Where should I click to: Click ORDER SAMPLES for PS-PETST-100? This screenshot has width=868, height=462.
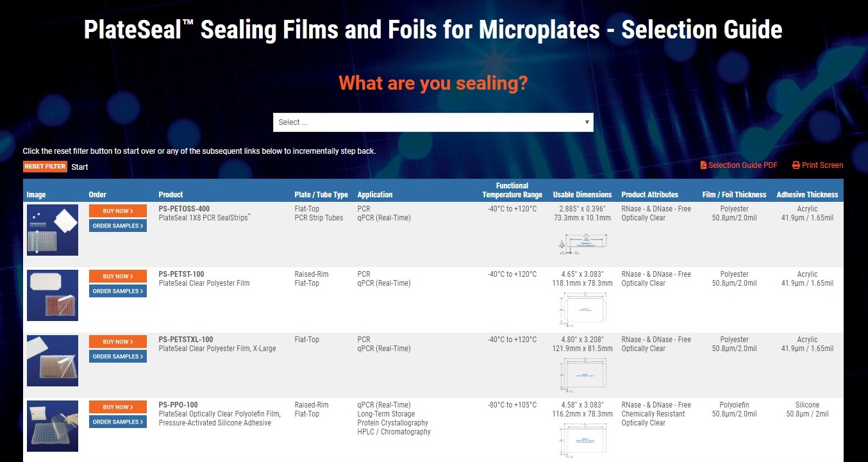(x=118, y=291)
